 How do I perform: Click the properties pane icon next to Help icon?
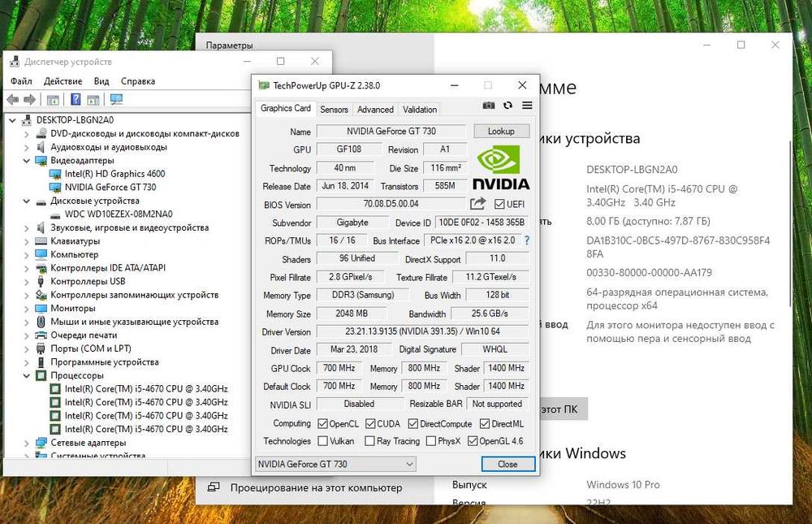[x=93, y=99]
